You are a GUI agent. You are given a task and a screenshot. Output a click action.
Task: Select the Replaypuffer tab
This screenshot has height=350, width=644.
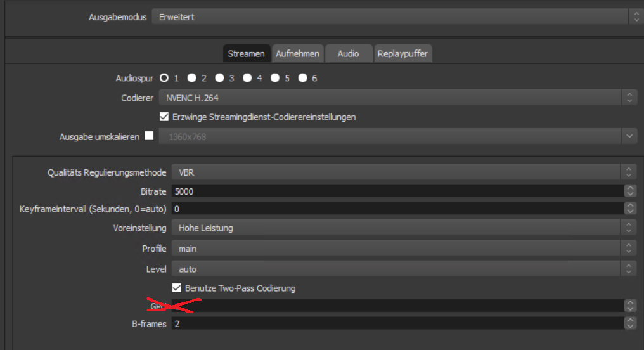(402, 54)
